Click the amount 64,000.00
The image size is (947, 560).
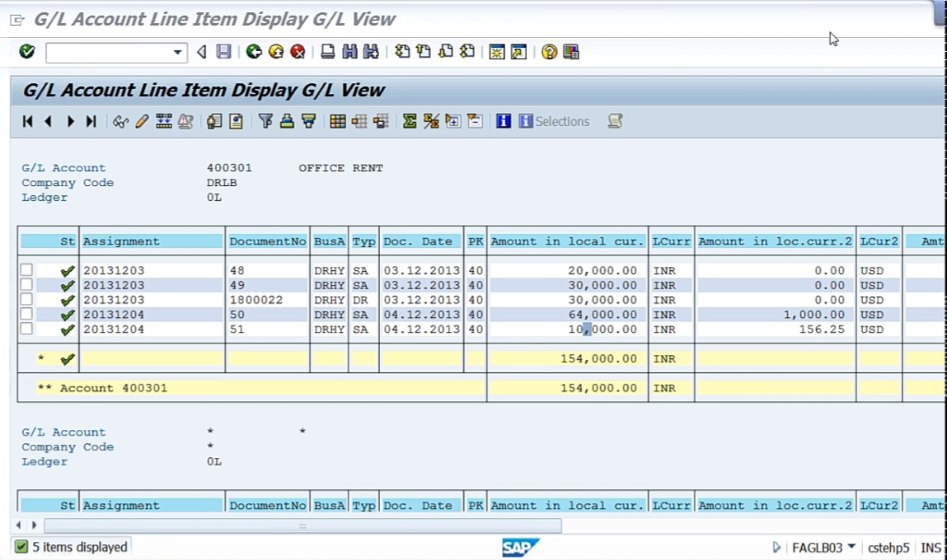click(x=602, y=315)
